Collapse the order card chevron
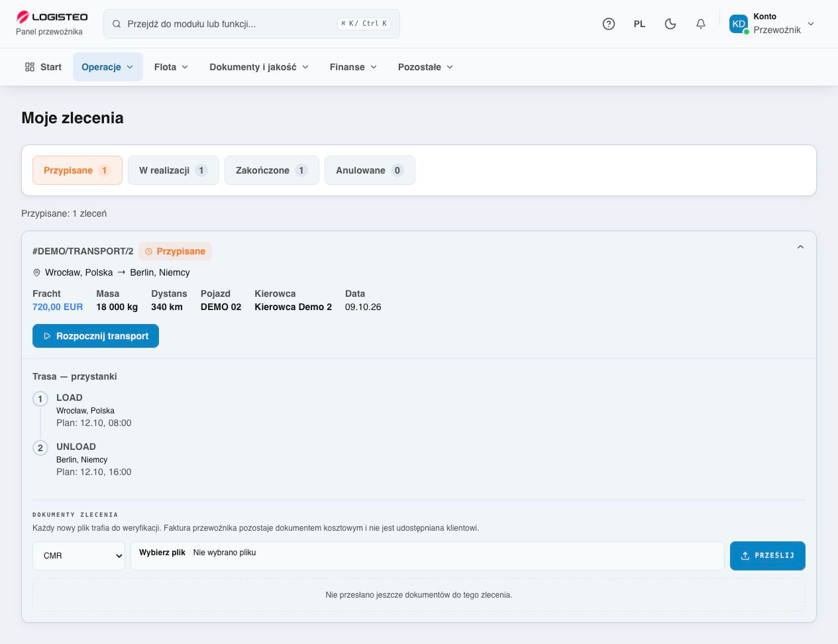Image resolution: width=838 pixels, height=644 pixels. [x=800, y=247]
